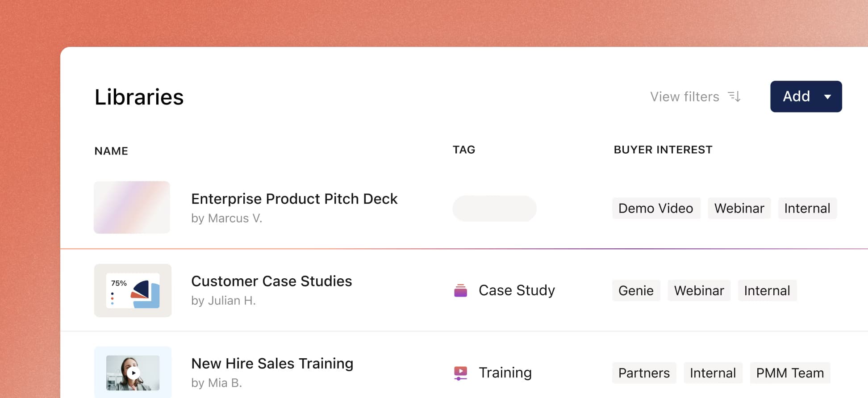
Task: Click the Case Study tag icon
Action: pyautogui.click(x=460, y=290)
